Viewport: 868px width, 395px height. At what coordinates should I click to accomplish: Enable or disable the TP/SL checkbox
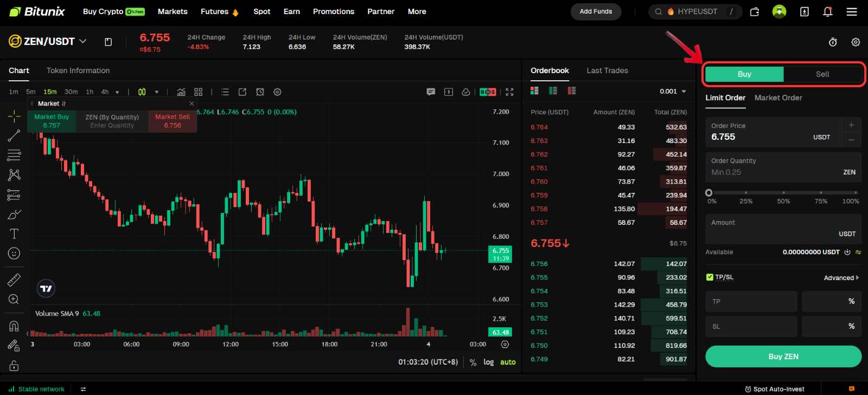click(x=710, y=277)
